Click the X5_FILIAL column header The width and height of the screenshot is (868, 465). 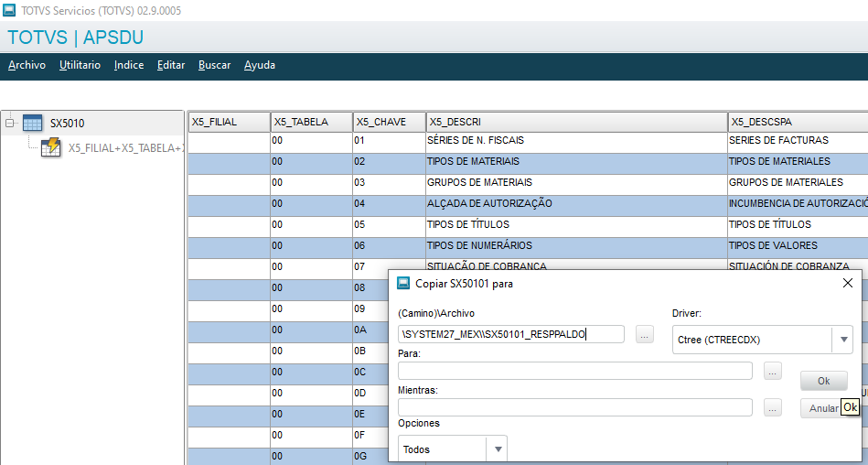230,122
